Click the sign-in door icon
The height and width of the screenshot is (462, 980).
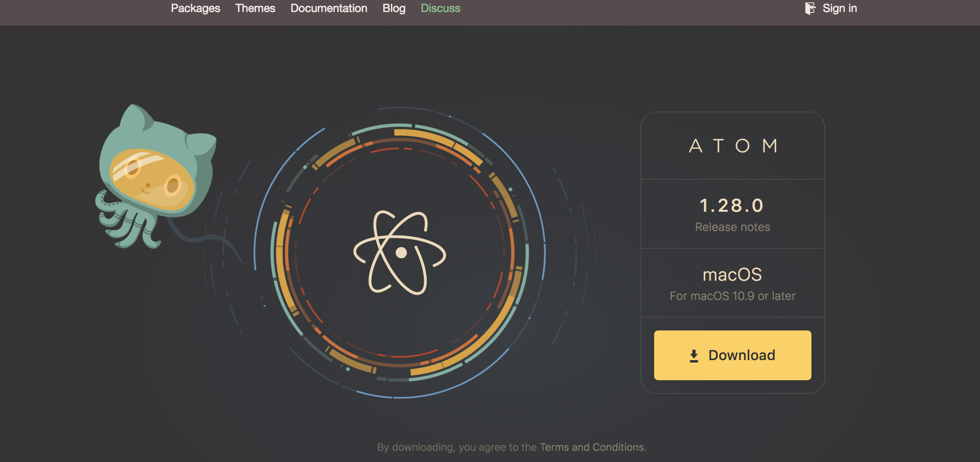click(810, 8)
